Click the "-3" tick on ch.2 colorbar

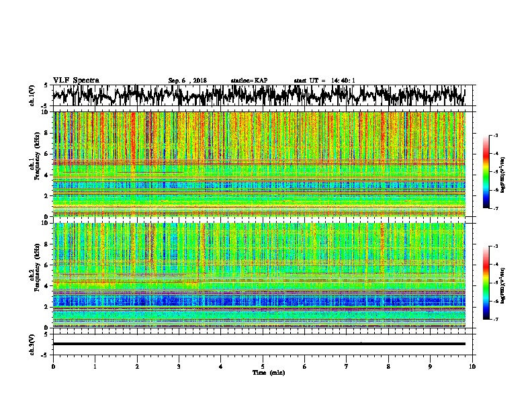(x=496, y=246)
